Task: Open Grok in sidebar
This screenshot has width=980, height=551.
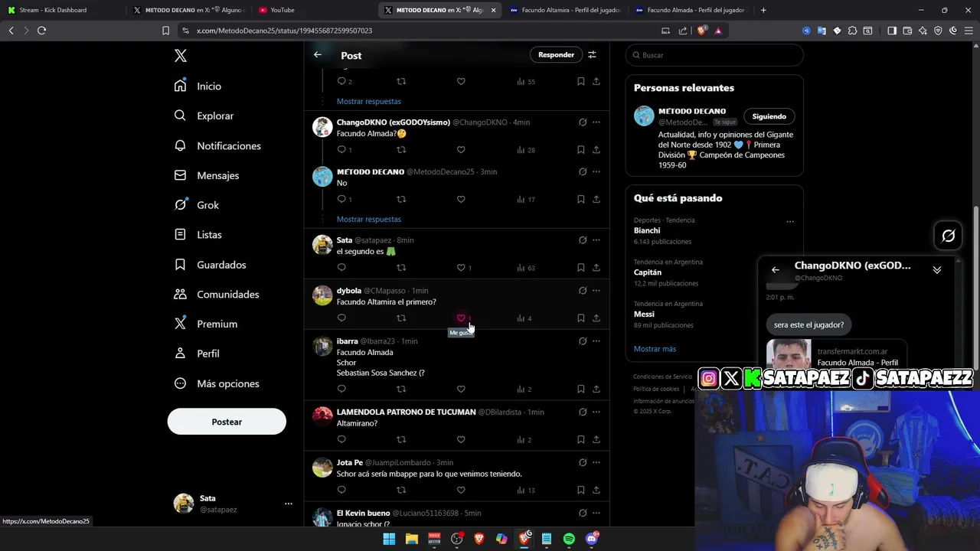Action: pyautogui.click(x=197, y=205)
